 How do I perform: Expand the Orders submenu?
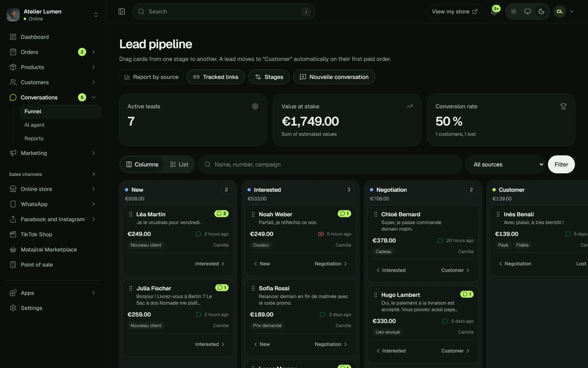pyautogui.click(x=93, y=52)
